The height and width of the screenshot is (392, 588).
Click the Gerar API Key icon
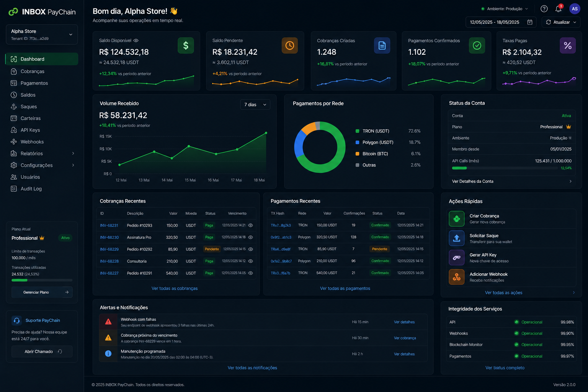point(457,258)
